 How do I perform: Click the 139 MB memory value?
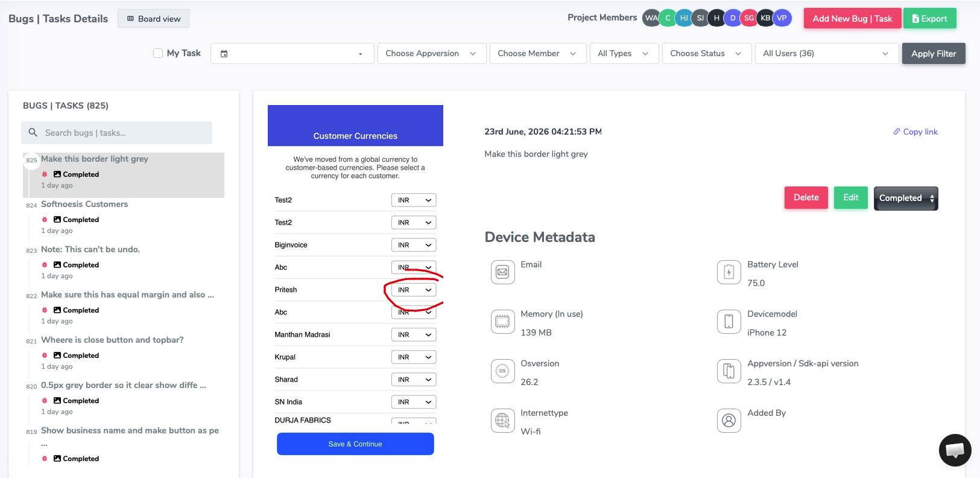[536, 333]
